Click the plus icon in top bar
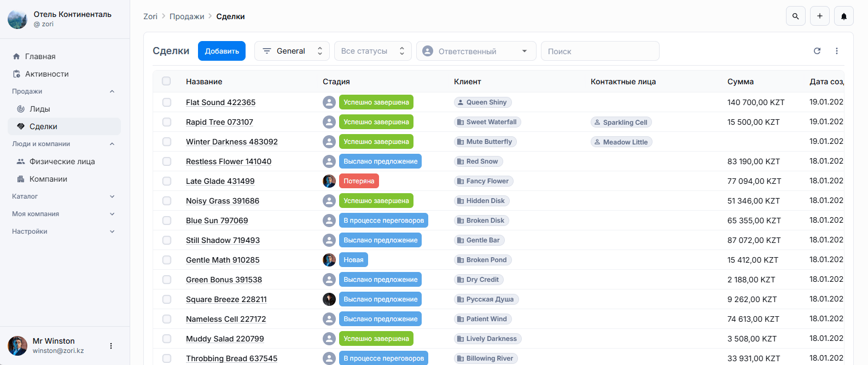Image resolution: width=868 pixels, height=365 pixels. 819,16
